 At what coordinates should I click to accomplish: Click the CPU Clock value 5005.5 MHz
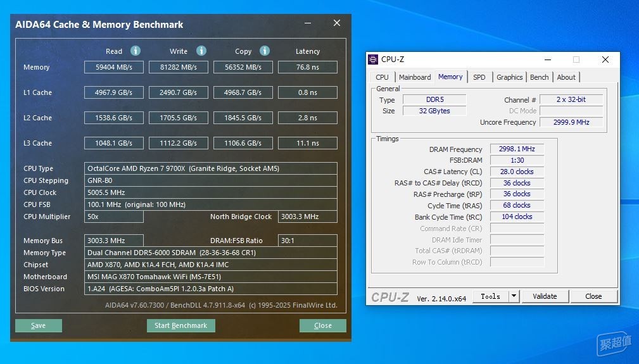pos(211,192)
